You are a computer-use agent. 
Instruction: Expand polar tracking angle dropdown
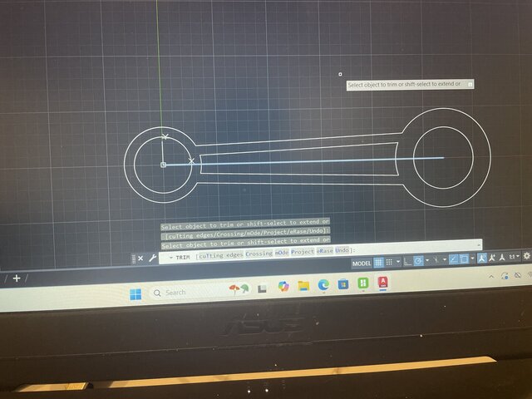426,261
